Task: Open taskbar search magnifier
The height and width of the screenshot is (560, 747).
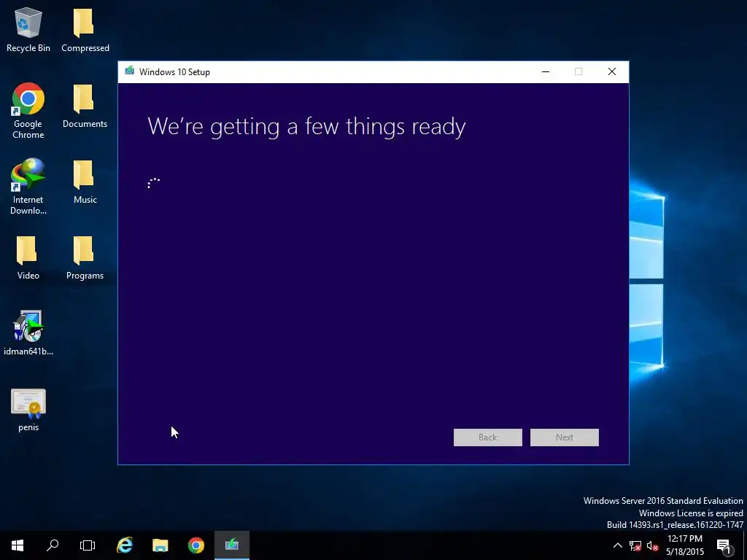Action: click(53, 545)
